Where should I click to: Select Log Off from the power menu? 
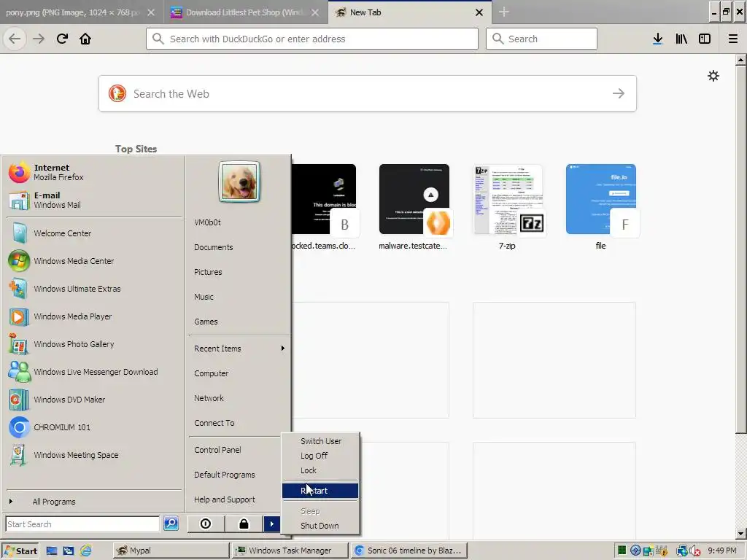coord(320,456)
